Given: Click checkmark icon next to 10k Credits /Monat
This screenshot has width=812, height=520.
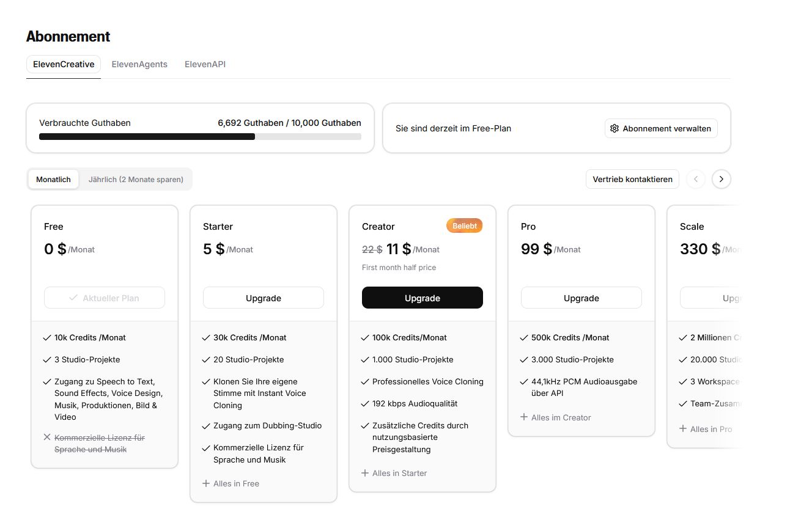Looking at the screenshot, I should tap(47, 338).
